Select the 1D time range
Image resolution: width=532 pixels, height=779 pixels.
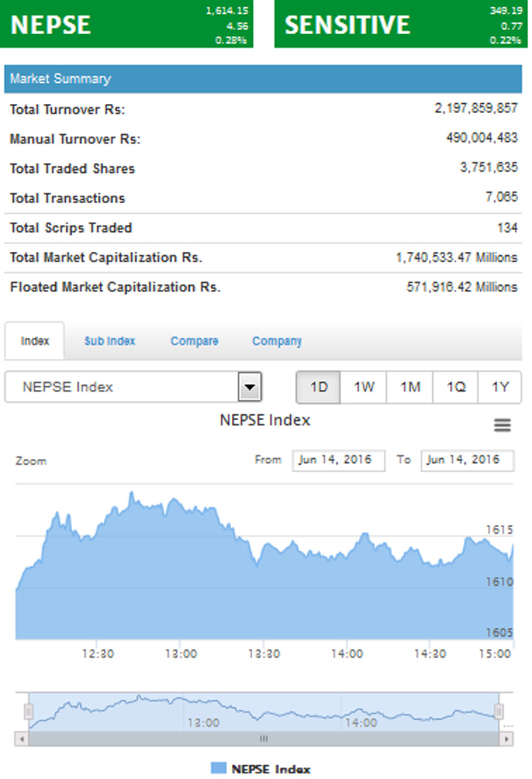pyautogui.click(x=319, y=387)
